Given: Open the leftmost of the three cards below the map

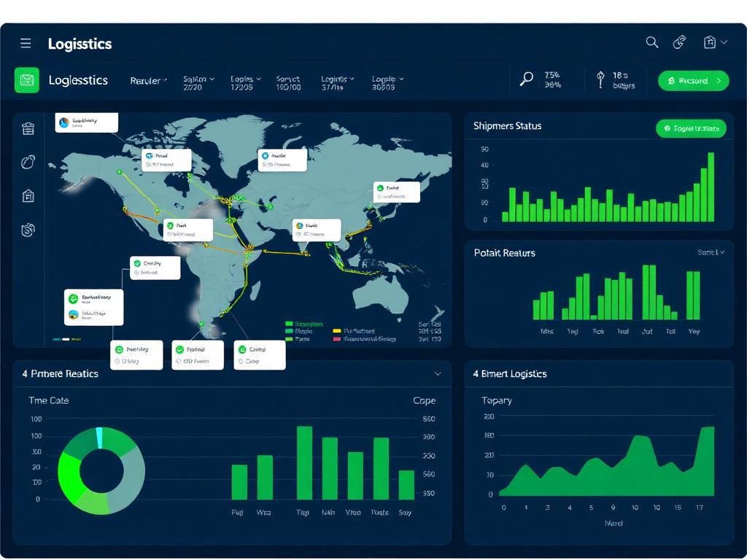Looking at the screenshot, I should [x=136, y=355].
